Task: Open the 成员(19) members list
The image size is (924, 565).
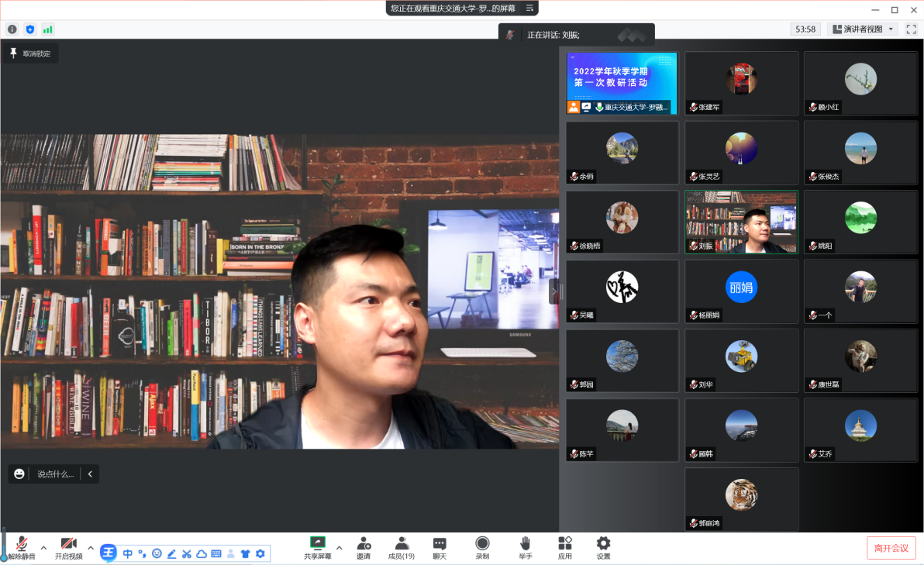Action: pyautogui.click(x=402, y=543)
